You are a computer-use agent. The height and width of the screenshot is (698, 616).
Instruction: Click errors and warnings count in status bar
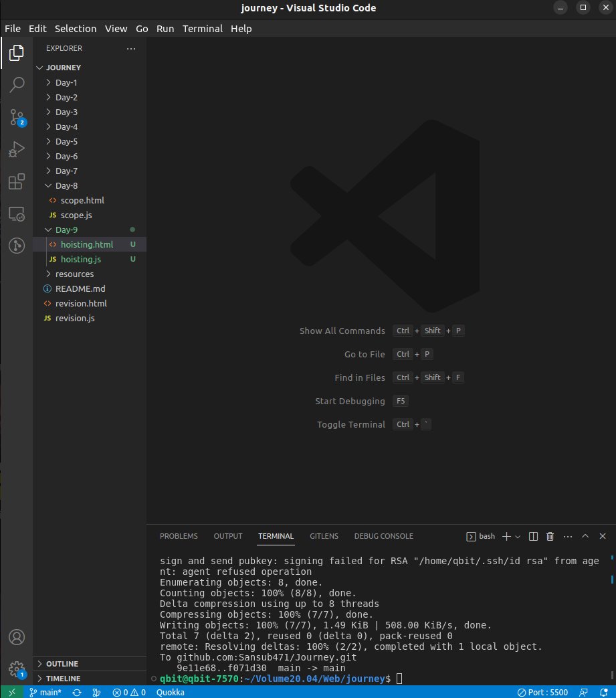tap(129, 692)
